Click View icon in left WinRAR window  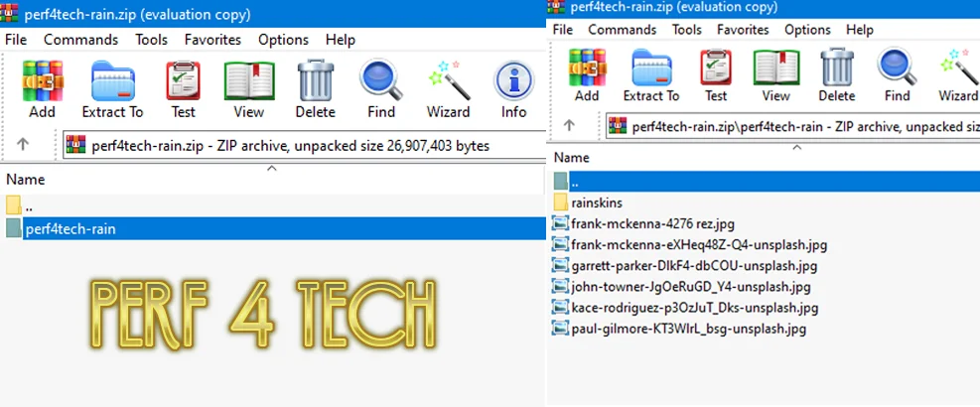click(x=249, y=81)
